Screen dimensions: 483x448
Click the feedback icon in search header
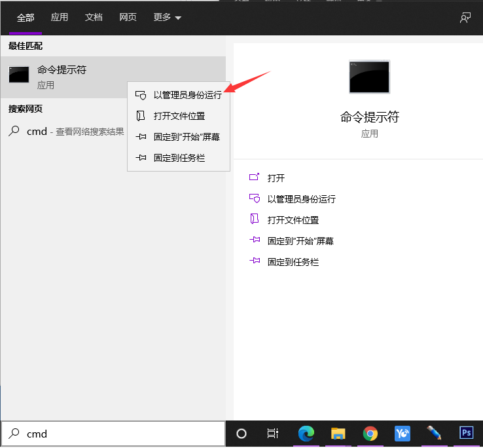(x=465, y=18)
